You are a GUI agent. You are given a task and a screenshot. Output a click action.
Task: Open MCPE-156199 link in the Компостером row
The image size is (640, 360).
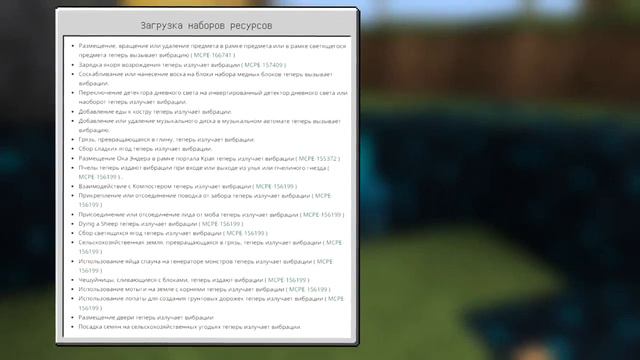(x=275, y=186)
